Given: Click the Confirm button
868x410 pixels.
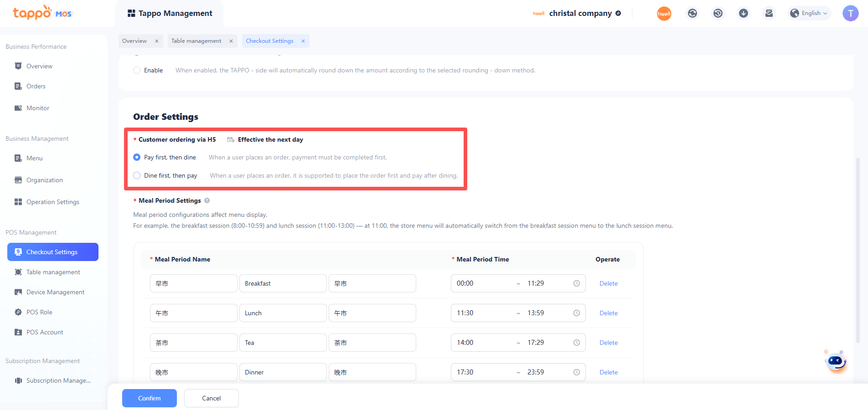Looking at the screenshot, I should coord(149,398).
